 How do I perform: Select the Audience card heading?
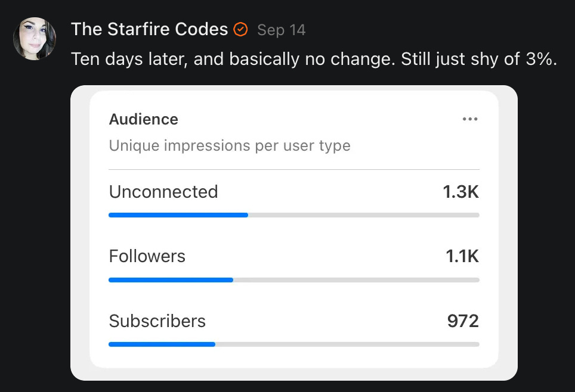tap(144, 119)
